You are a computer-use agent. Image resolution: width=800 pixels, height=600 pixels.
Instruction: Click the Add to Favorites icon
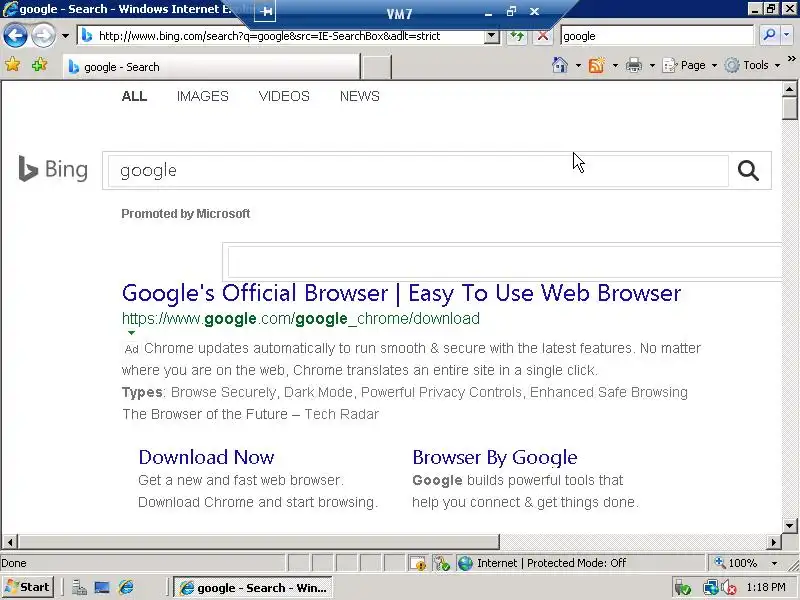point(39,65)
